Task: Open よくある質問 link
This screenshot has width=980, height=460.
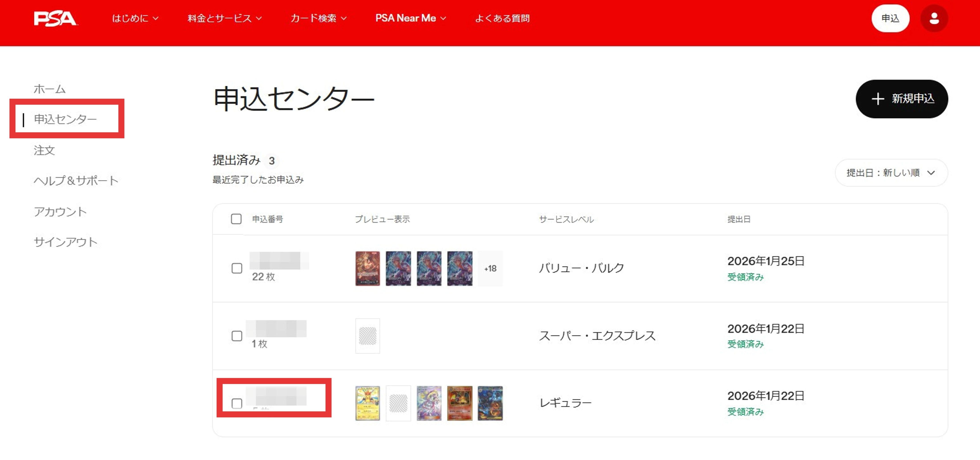Action: [x=502, y=18]
